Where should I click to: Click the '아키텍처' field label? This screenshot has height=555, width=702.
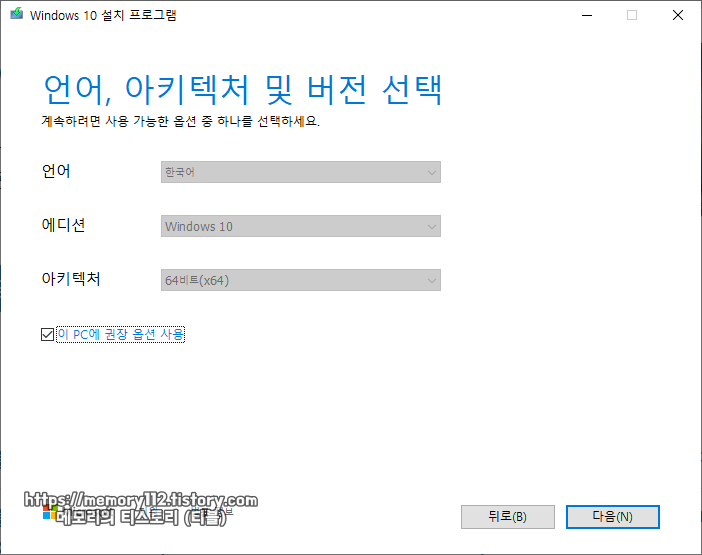tap(71, 278)
